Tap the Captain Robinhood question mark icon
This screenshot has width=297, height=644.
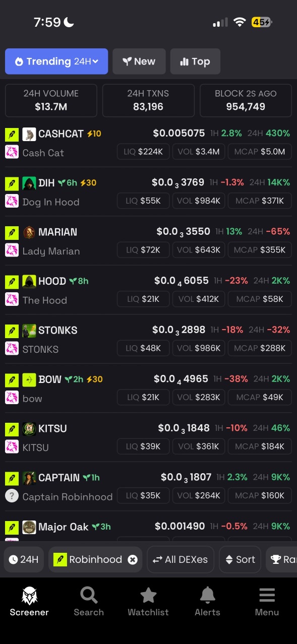point(12,496)
